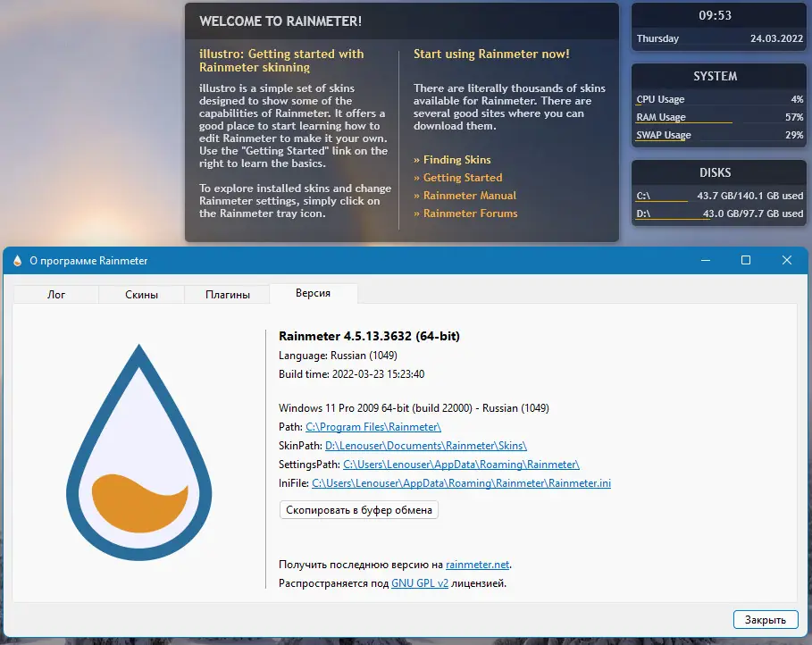Click the Закрыть button

point(766,620)
